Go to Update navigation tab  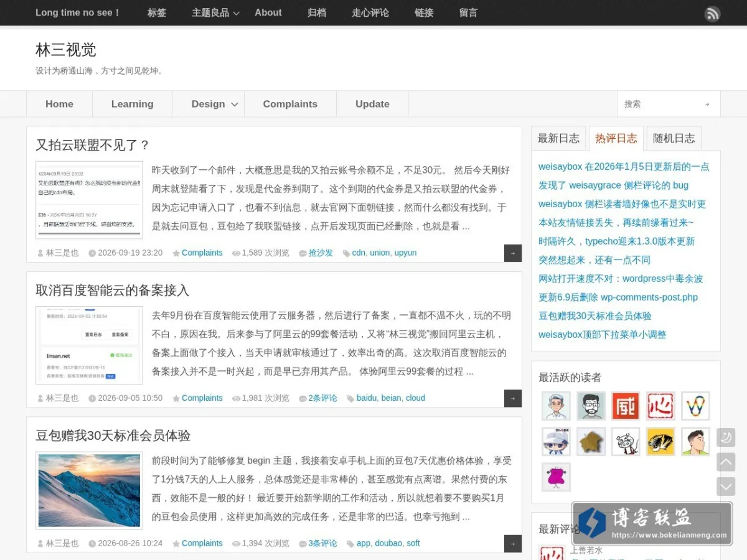click(x=372, y=104)
